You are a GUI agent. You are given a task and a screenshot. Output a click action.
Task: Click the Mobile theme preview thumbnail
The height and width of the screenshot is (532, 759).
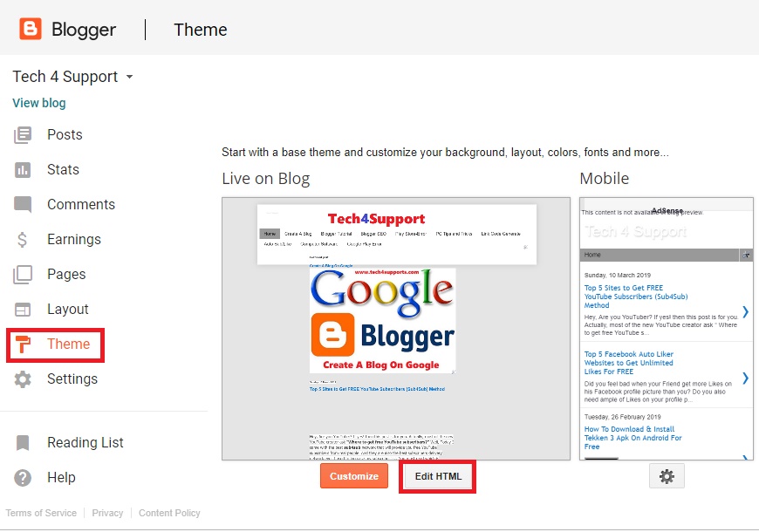coord(666,329)
